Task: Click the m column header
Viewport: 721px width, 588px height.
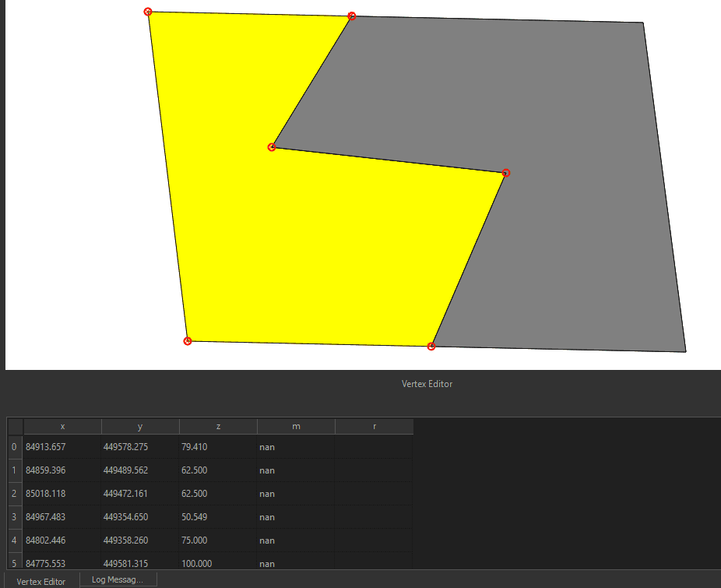Action: click(x=296, y=426)
